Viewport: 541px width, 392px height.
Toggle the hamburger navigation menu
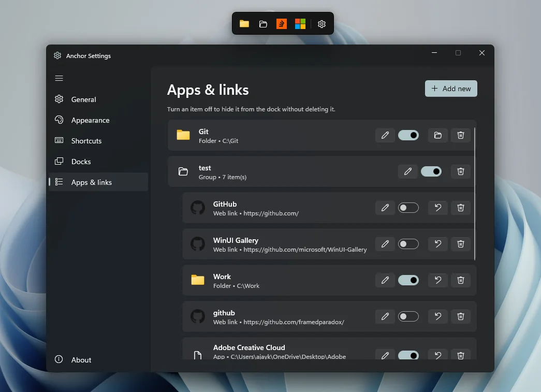click(x=59, y=78)
